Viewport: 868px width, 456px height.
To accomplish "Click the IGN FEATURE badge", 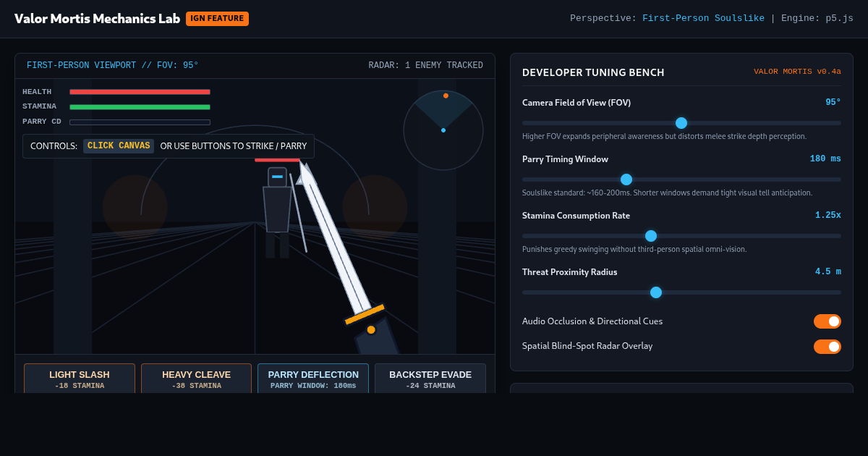I will 217,19.
